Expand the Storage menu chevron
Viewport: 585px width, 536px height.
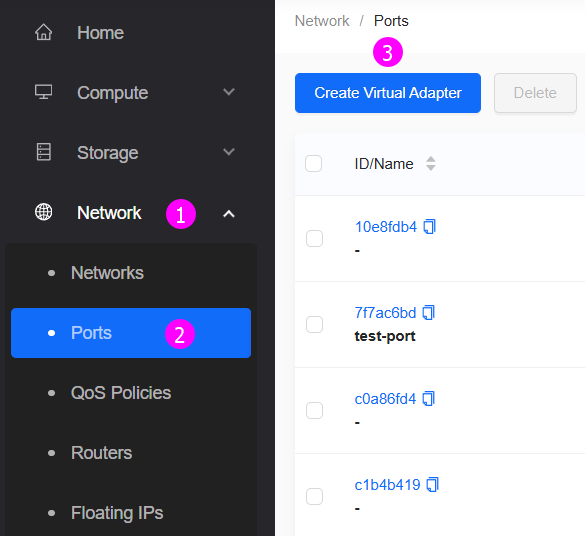point(229,152)
